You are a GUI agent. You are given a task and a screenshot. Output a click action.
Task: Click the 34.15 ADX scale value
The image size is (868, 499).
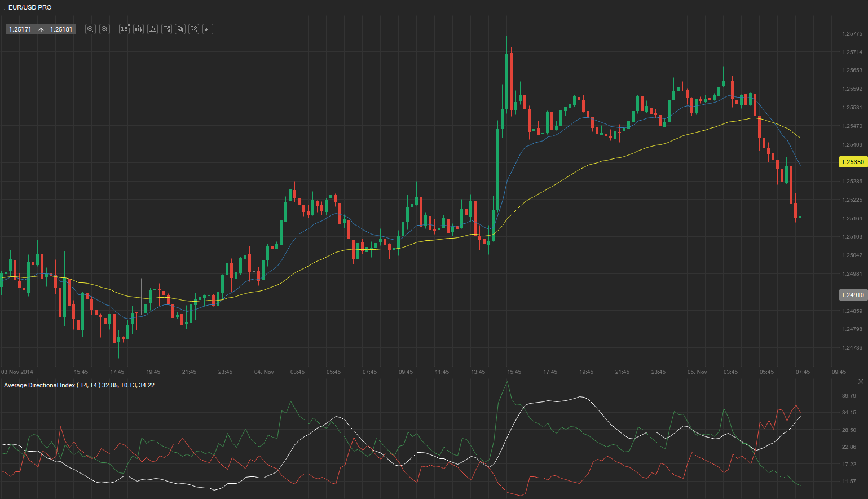tap(849, 413)
